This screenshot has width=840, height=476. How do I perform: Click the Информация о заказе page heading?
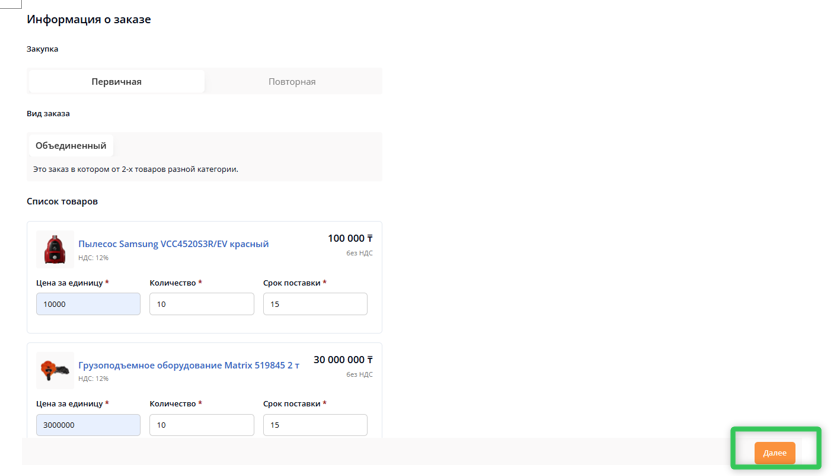click(x=89, y=19)
